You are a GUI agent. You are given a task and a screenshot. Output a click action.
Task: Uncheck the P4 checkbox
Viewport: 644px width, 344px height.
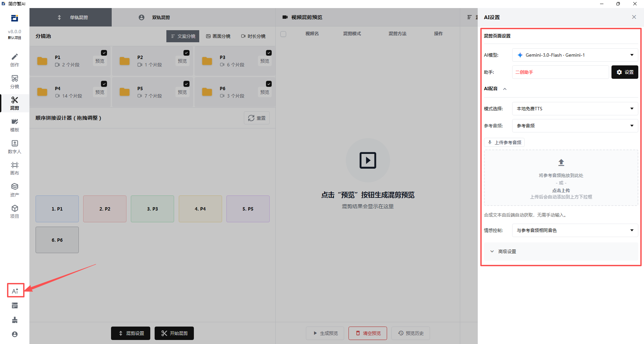coord(104,84)
